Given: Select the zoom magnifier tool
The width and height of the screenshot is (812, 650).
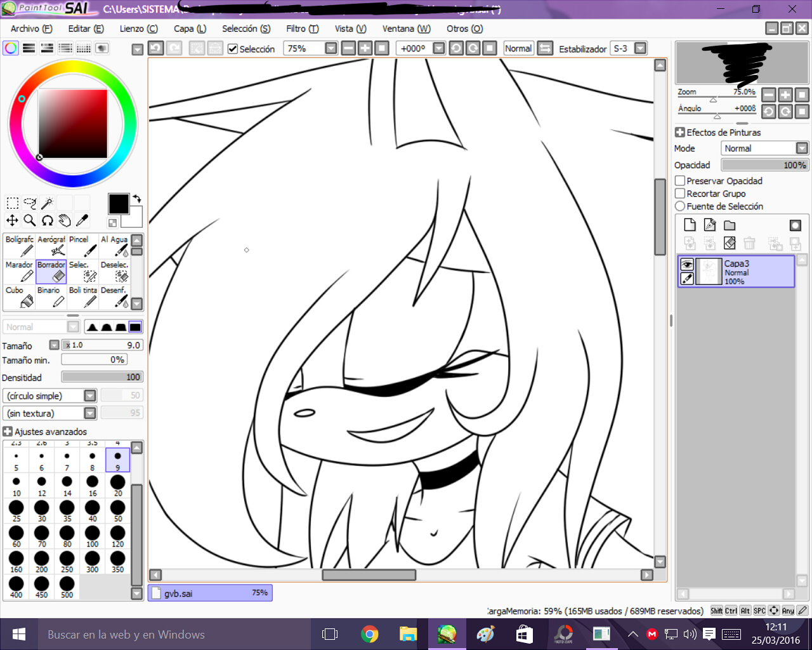Looking at the screenshot, I should pyautogui.click(x=30, y=220).
